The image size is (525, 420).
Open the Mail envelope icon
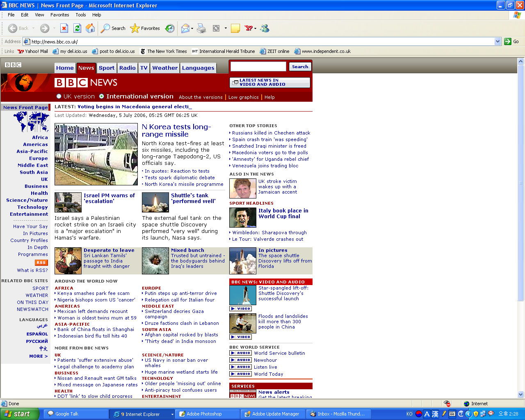tap(184, 28)
